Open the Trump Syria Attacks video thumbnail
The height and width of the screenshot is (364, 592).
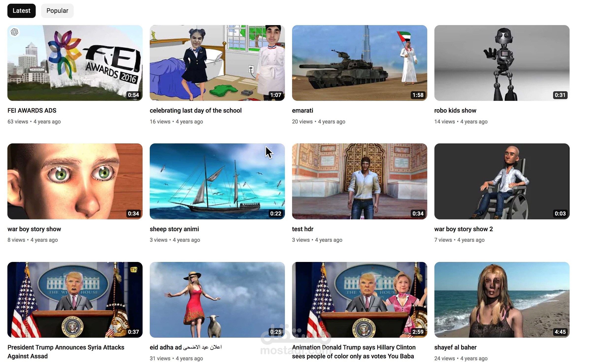(x=75, y=300)
